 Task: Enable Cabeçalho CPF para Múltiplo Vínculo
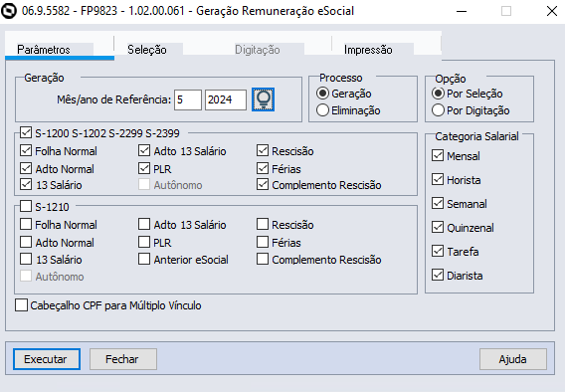[x=21, y=304]
